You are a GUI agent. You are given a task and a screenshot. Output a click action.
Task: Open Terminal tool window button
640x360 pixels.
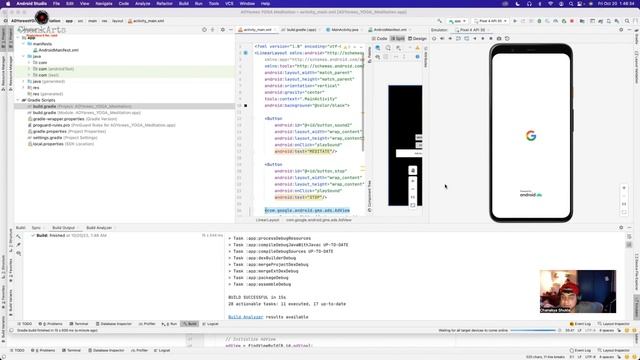(x=79, y=324)
